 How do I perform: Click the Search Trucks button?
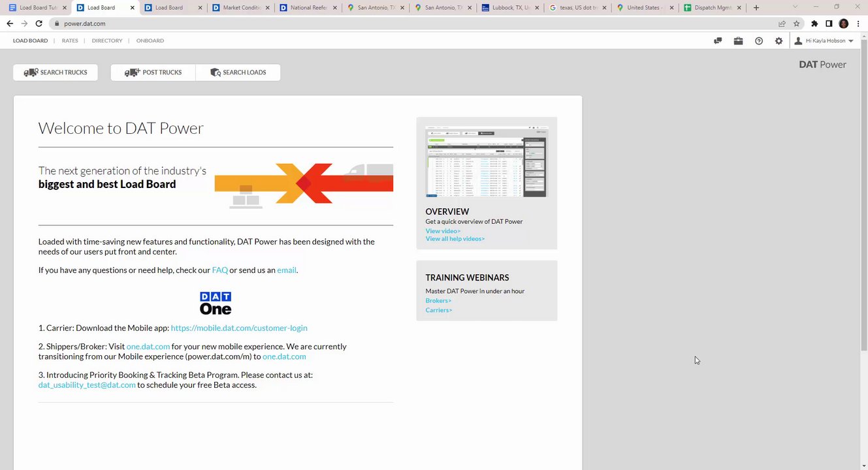(56, 72)
